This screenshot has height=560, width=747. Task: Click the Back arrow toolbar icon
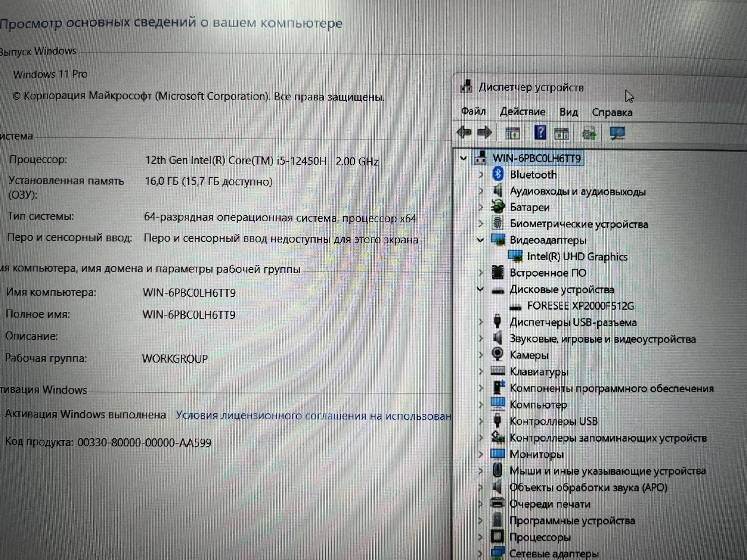464,133
